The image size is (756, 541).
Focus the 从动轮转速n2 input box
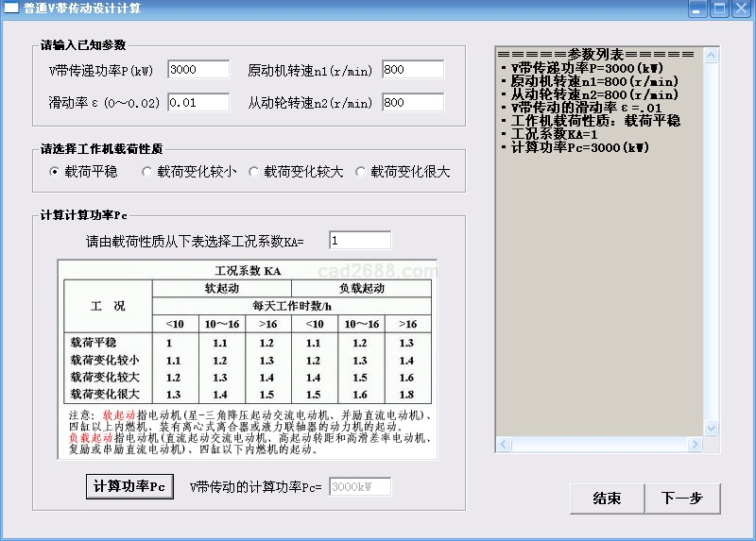[413, 102]
